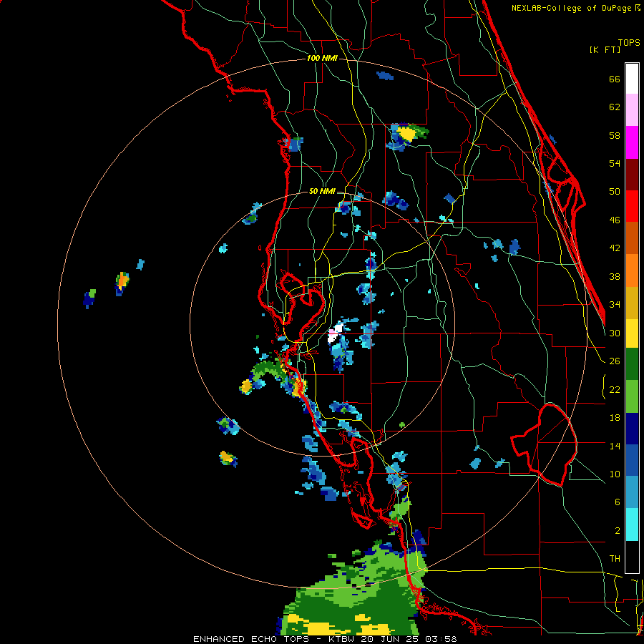Click legend value '58'
Viewport: 644px width, 644px height.
615,135
